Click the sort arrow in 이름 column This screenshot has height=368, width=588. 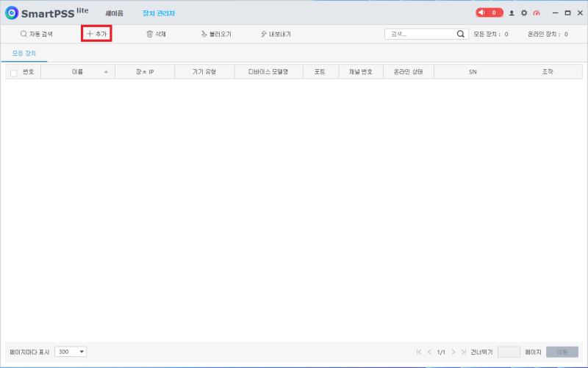[106, 71]
